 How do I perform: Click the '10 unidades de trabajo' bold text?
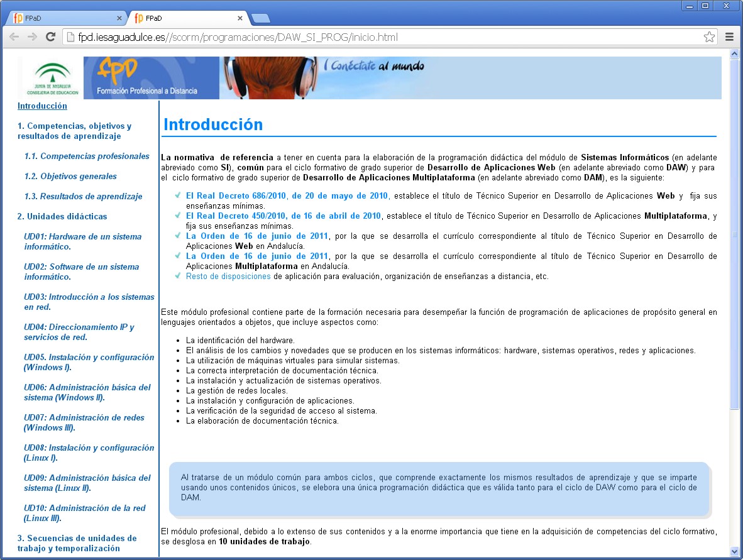click(x=265, y=542)
